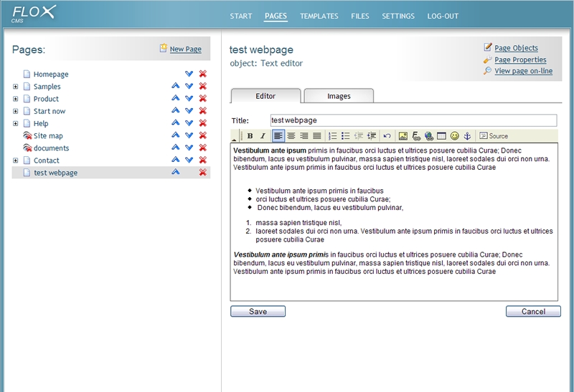
Task: Delete the test webpage page
Action: (203, 172)
